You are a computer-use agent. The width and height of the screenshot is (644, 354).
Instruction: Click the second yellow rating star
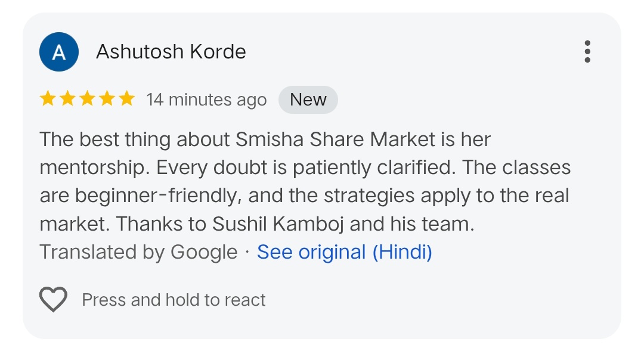pyautogui.click(x=68, y=99)
